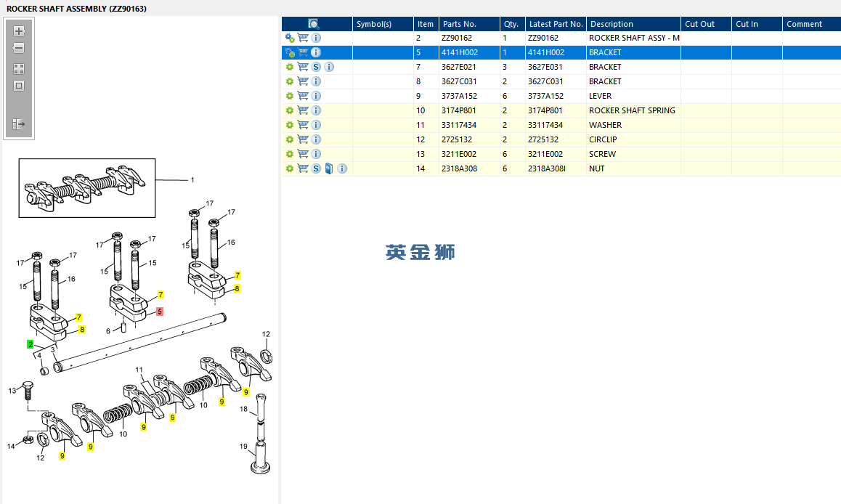Screen dimensions: 841x504
Task: Click the rocker shaft assembly thumbnail labeled 1
Action: click(87, 188)
